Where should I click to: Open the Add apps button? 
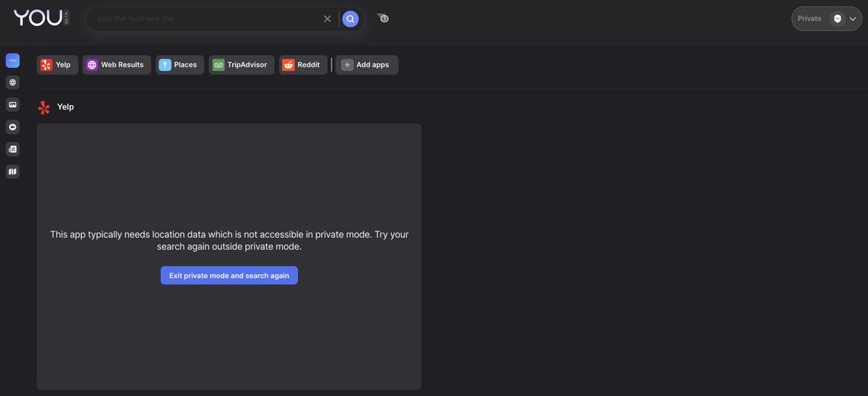click(367, 65)
